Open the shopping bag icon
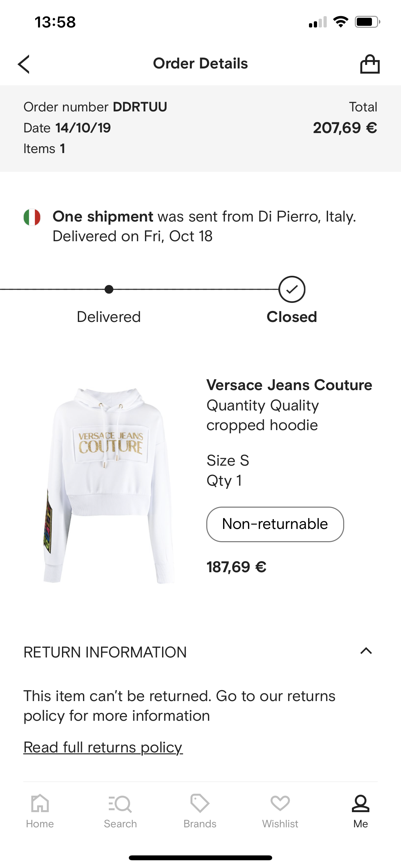Image resolution: width=401 pixels, height=868 pixels. coord(370,64)
